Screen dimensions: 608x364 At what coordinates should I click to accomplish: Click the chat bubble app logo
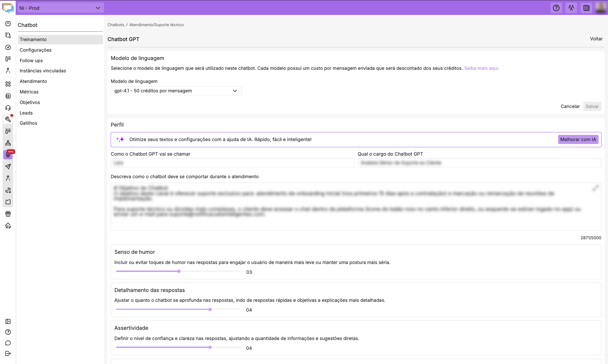click(8, 8)
